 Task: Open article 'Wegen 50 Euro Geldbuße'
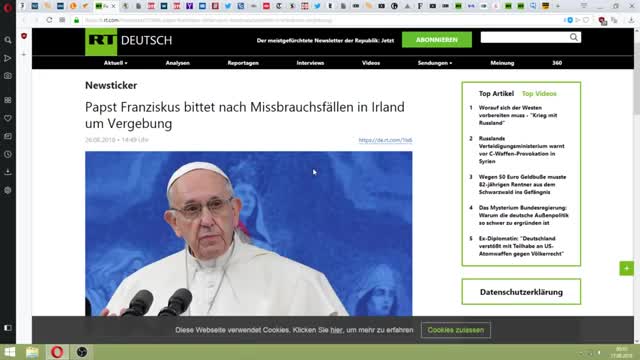[522, 184]
